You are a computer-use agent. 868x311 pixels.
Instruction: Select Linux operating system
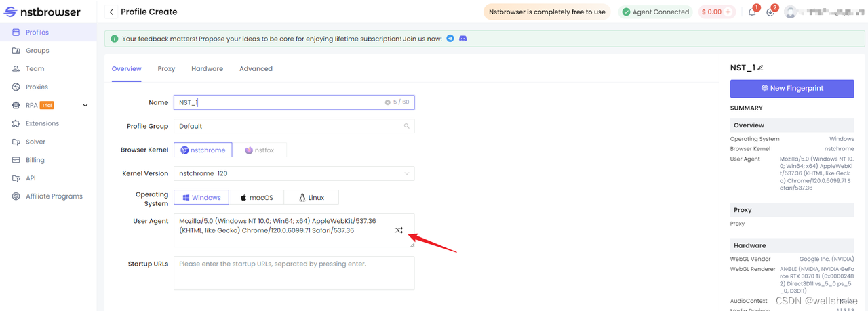click(311, 197)
